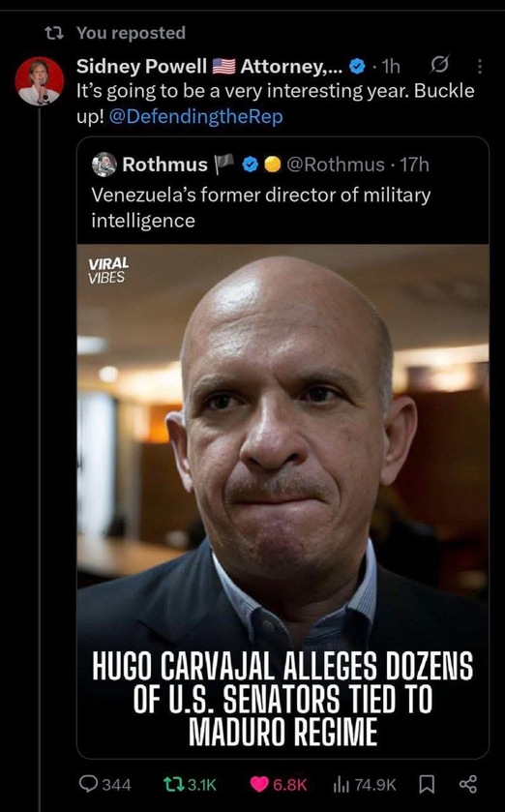Click the Grok slashed-circle icon
The height and width of the screenshot is (812, 505).
tap(440, 65)
